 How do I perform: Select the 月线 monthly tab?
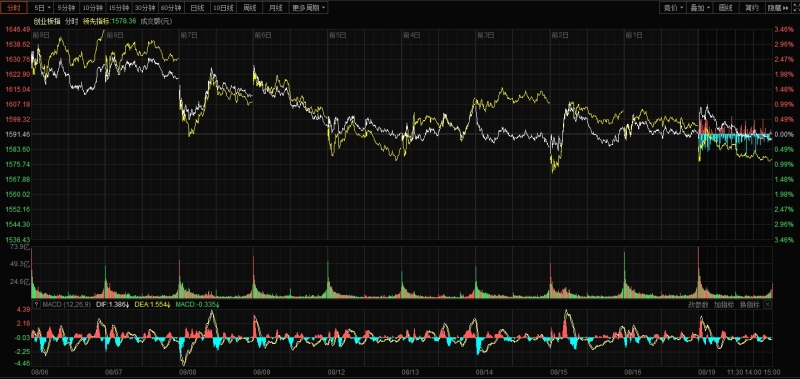pos(276,8)
